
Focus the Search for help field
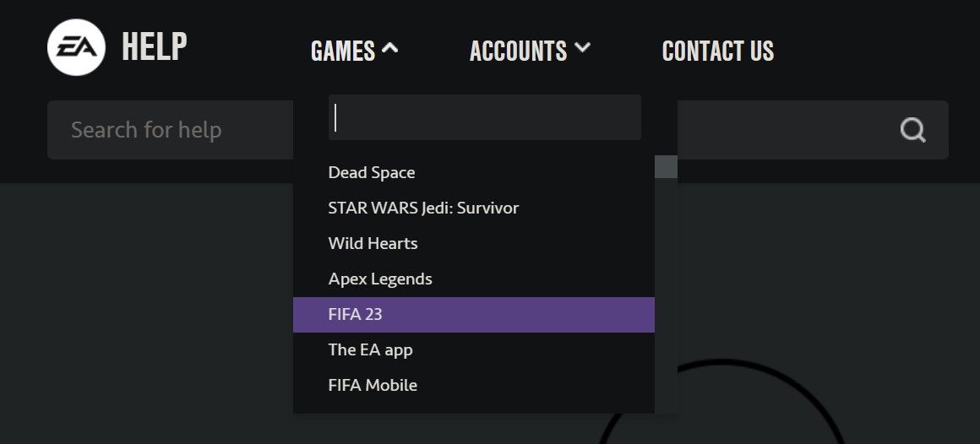pos(169,130)
